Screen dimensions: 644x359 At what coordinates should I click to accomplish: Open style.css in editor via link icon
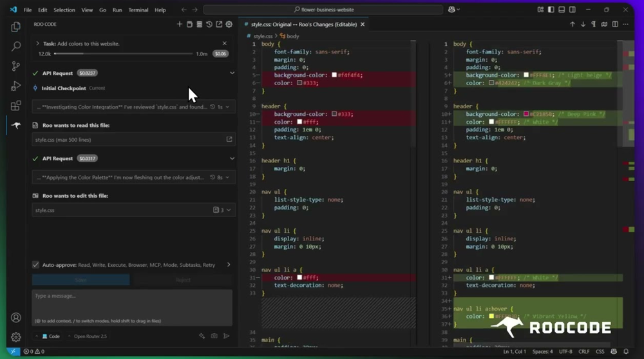pos(229,139)
